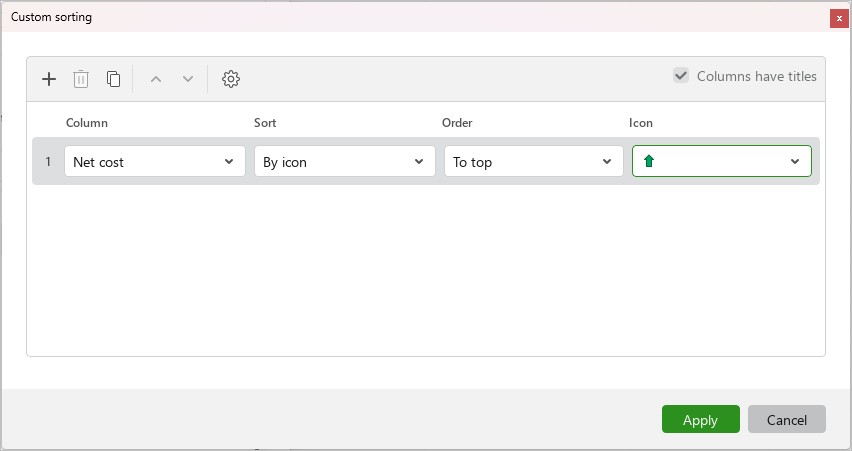Viewport: 852px width, 451px height.
Task: Open sort options gear icon
Action: [x=231, y=79]
